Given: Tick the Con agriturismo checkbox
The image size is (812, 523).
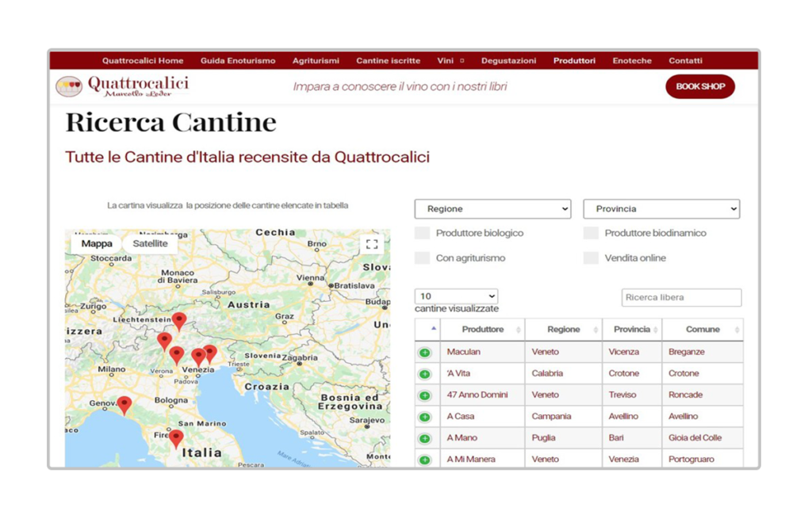Looking at the screenshot, I should tap(423, 258).
